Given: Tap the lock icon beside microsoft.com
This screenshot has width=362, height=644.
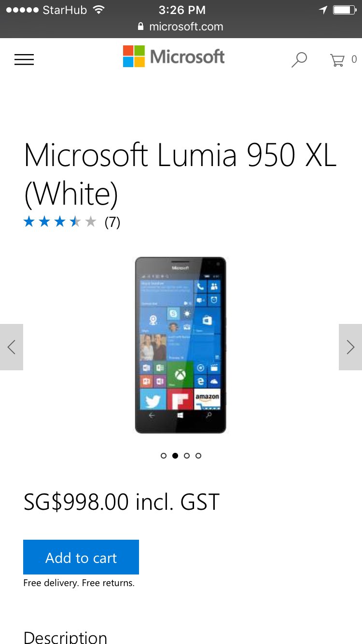Looking at the screenshot, I should pyautogui.click(x=141, y=27).
